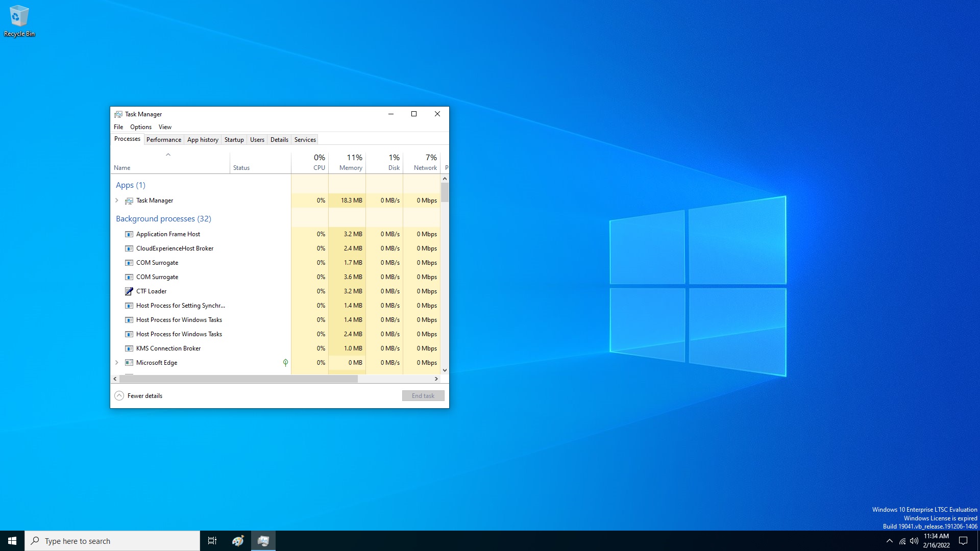The height and width of the screenshot is (551, 980).
Task: Open the Options menu
Action: click(141, 127)
